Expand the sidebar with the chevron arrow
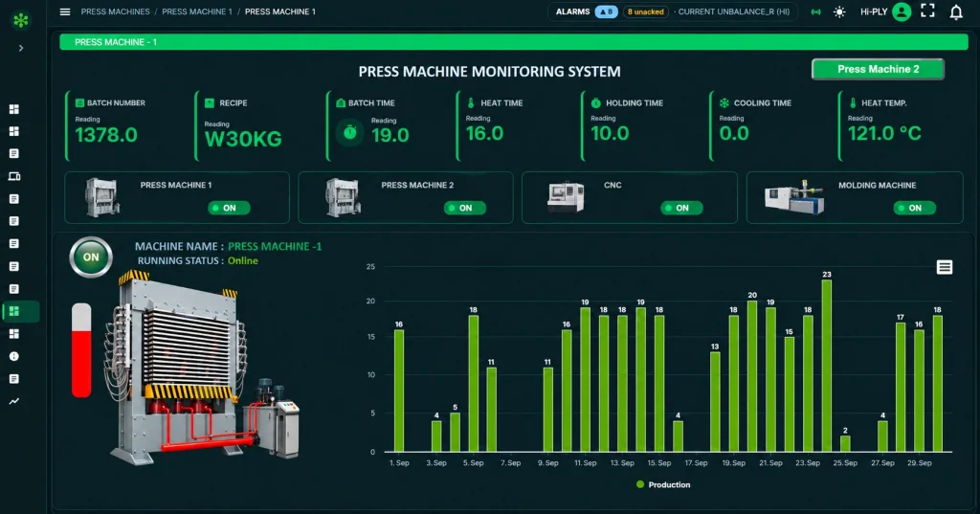 (21, 48)
